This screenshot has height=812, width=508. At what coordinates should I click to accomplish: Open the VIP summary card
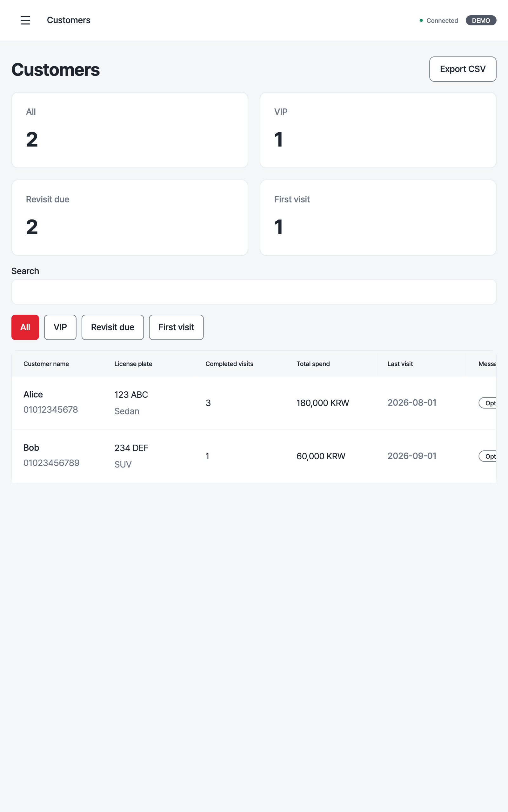(378, 130)
